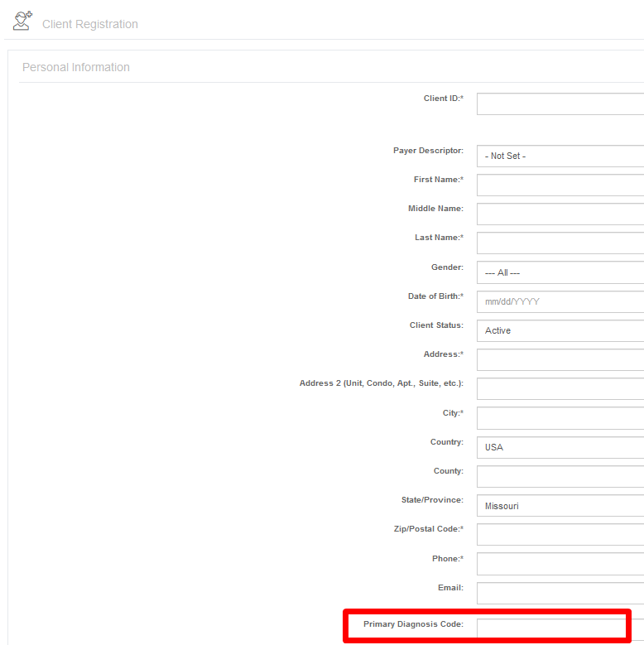
Task: Focus the Address input field
Action: click(x=560, y=359)
